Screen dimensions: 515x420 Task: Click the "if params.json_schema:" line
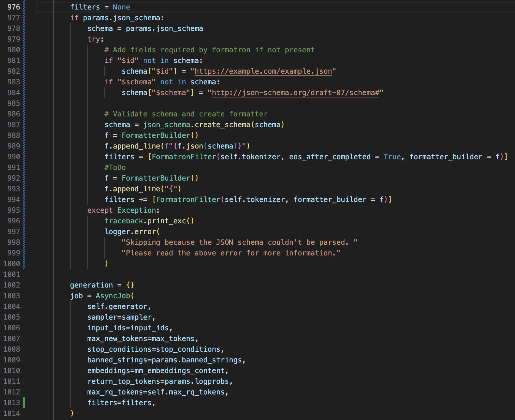pyautogui.click(x=117, y=18)
